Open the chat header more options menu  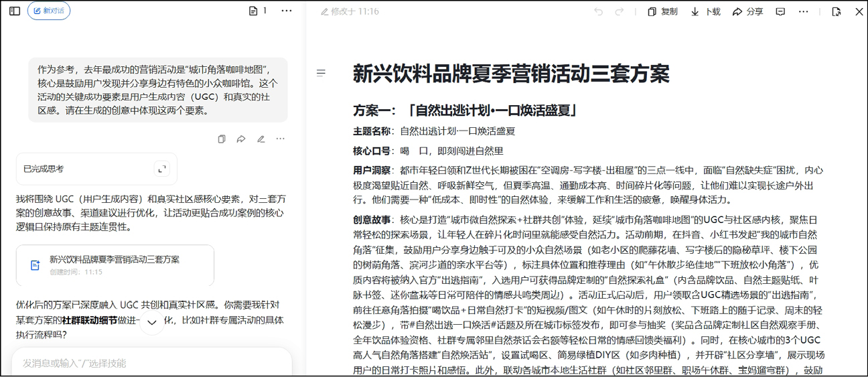pyautogui.click(x=287, y=11)
